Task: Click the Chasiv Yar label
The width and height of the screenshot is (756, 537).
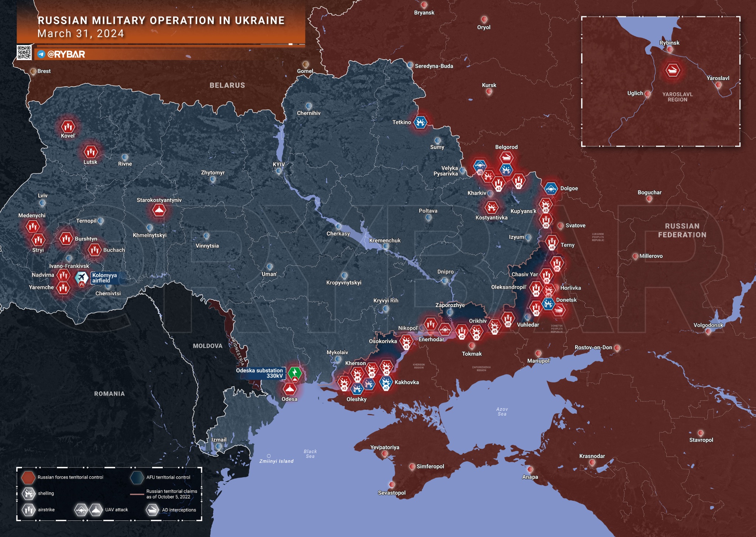Action: click(x=525, y=275)
